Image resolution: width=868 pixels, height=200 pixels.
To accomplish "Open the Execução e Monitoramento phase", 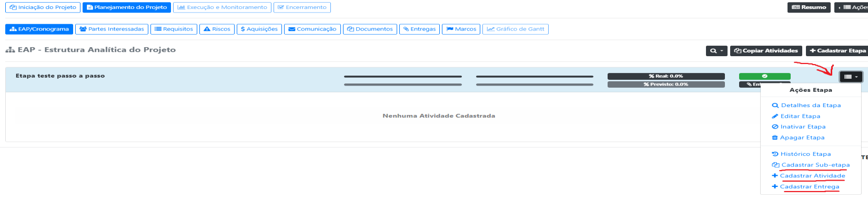I will click(x=222, y=7).
